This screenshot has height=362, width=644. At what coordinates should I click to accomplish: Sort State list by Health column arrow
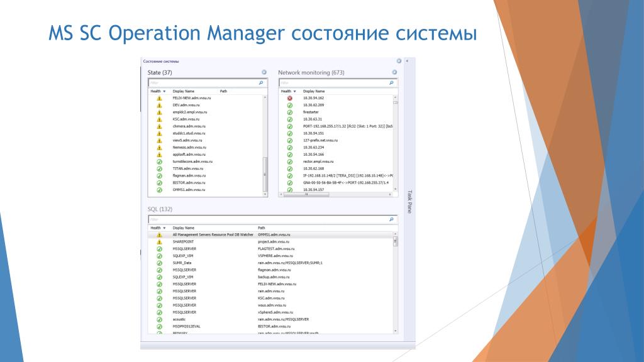pos(164,91)
